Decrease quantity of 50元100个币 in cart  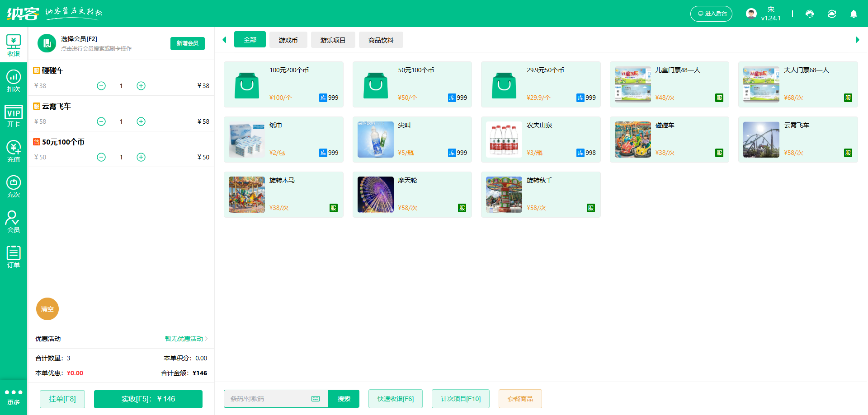pos(101,157)
